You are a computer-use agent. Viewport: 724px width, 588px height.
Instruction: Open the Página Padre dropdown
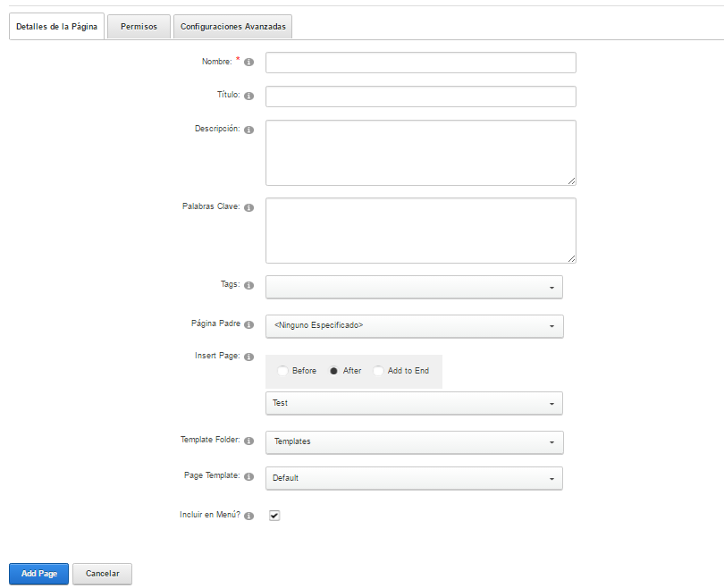pyautogui.click(x=415, y=326)
